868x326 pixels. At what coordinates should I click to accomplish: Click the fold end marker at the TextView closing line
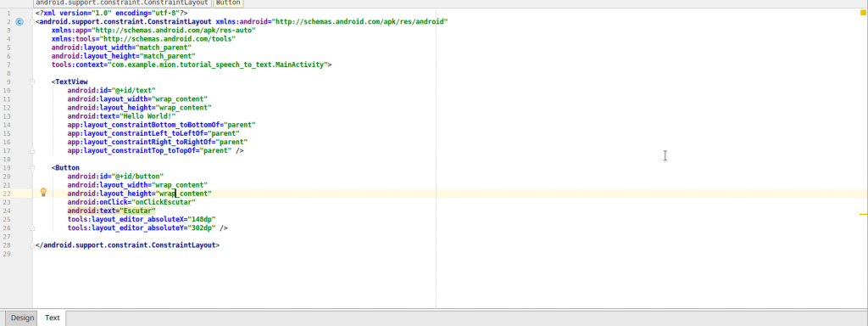(33, 150)
